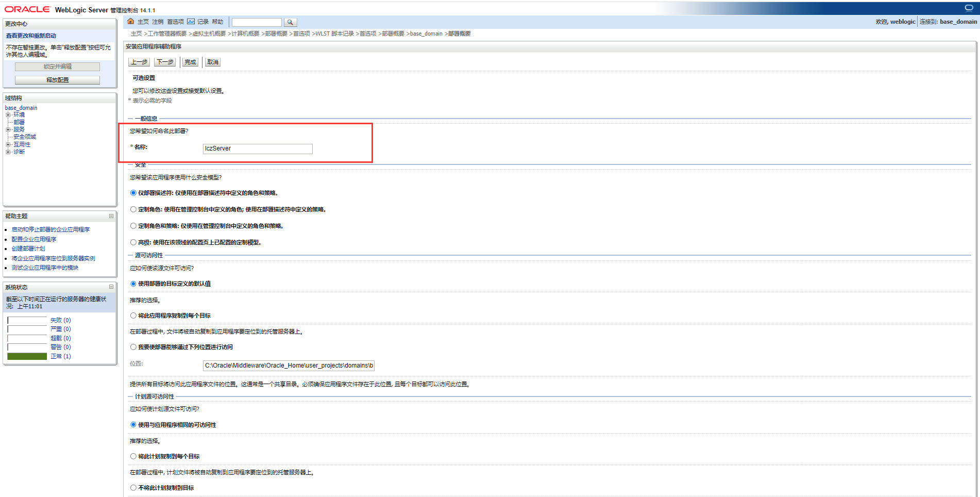Expand the 互用性 tree node
The image size is (980, 497).
point(8,144)
